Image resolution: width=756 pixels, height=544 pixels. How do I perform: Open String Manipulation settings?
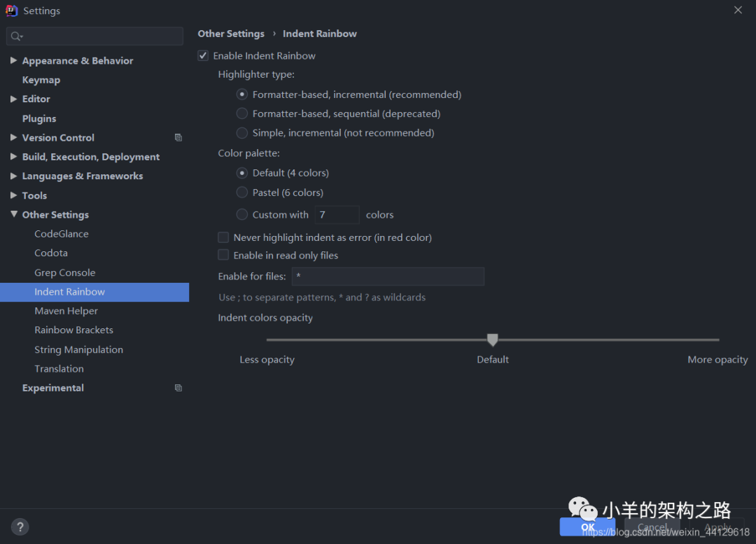coord(78,349)
